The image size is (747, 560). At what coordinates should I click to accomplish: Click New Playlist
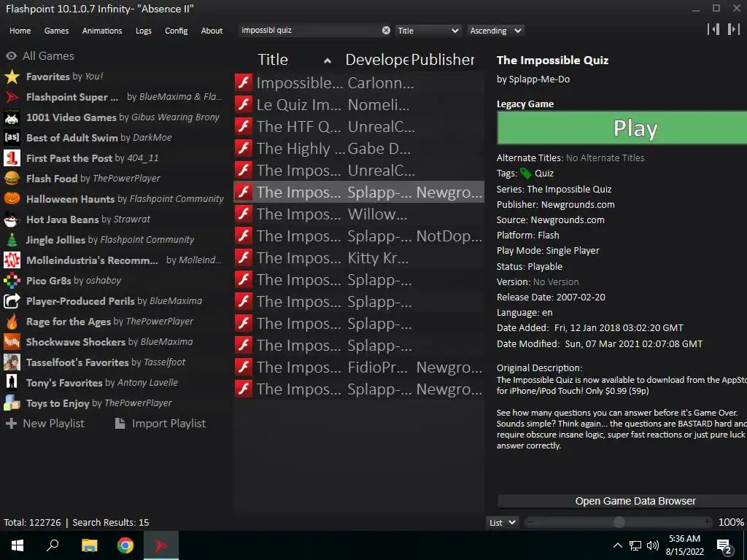tap(44, 424)
